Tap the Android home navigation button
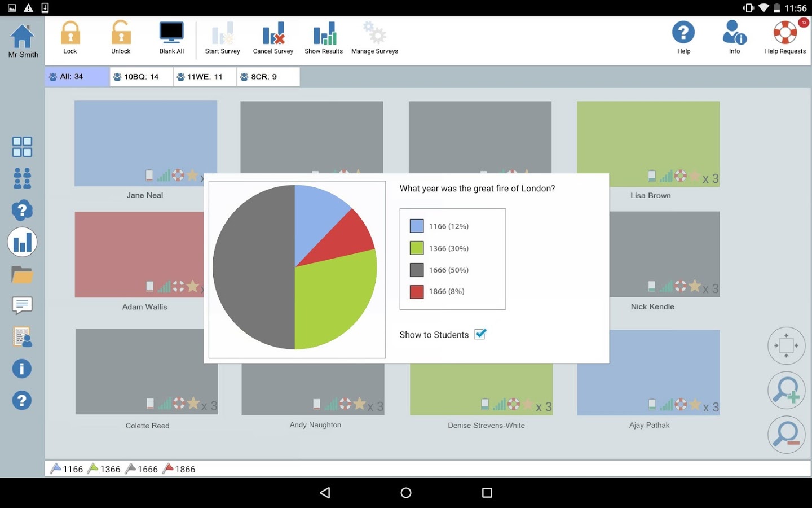This screenshot has height=508, width=812. 406,493
